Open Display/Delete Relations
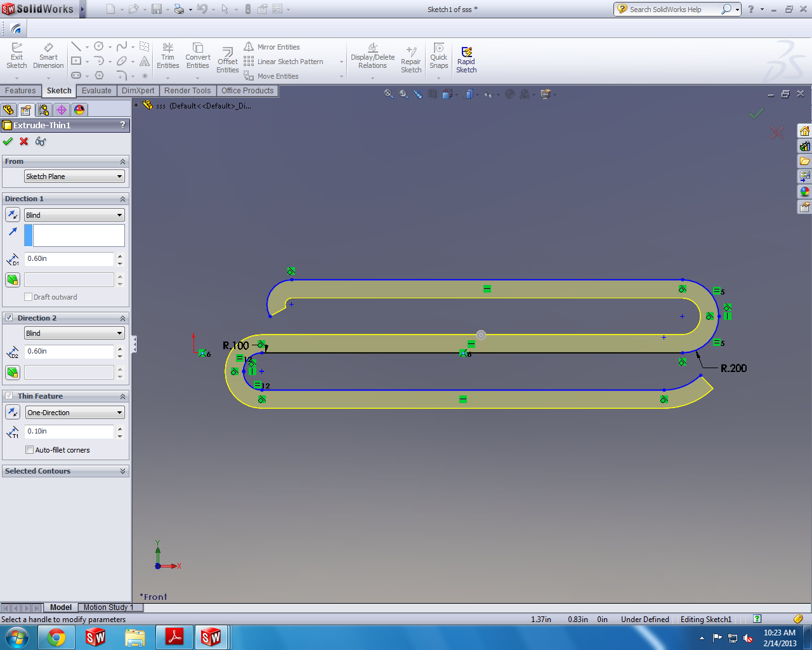Viewport: 812px width, 650px height. [372, 56]
